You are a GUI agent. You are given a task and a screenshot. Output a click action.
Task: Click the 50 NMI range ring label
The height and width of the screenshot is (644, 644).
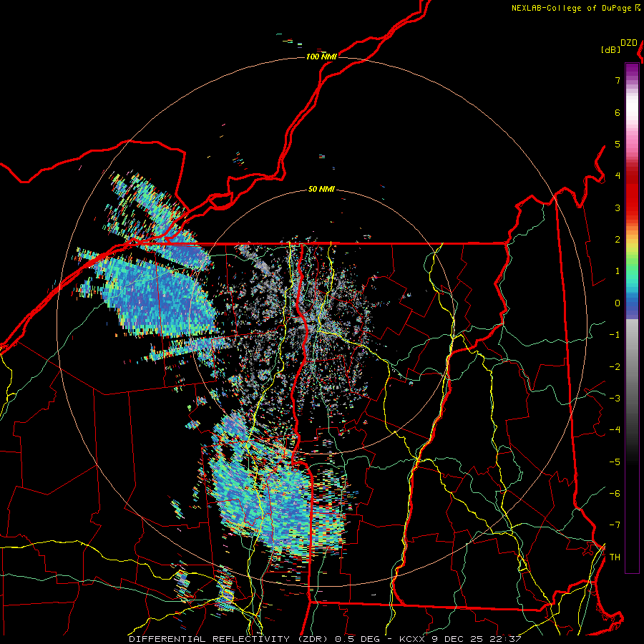(321, 189)
